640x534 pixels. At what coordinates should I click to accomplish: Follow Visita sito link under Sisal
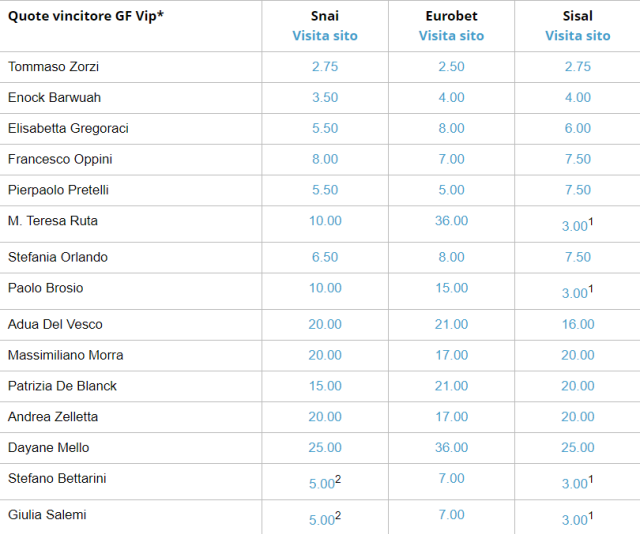pyautogui.click(x=577, y=36)
